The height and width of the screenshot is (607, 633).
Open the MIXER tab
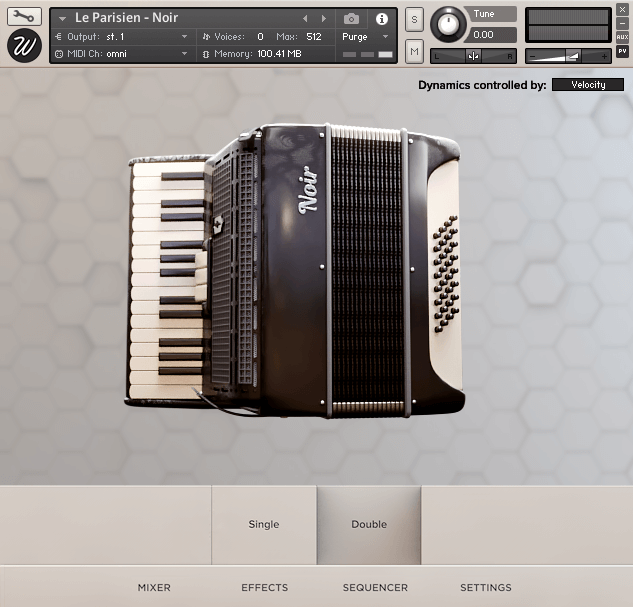point(154,588)
